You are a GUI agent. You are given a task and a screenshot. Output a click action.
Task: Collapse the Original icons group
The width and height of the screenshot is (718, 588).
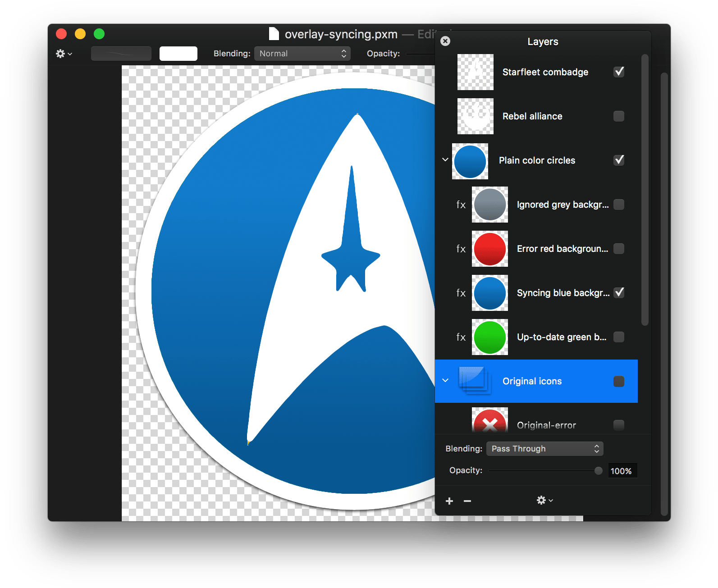coord(445,381)
